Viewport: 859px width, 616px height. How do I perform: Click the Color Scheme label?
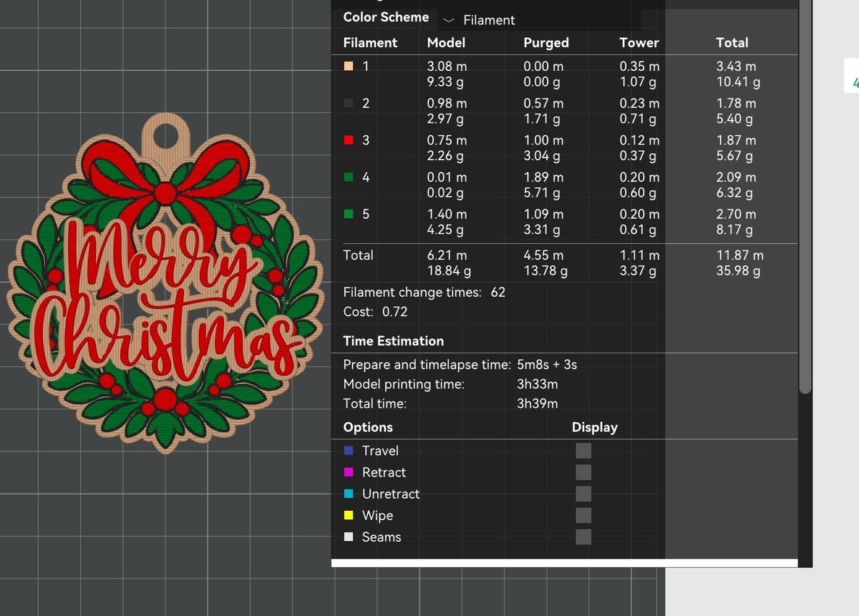(x=386, y=17)
